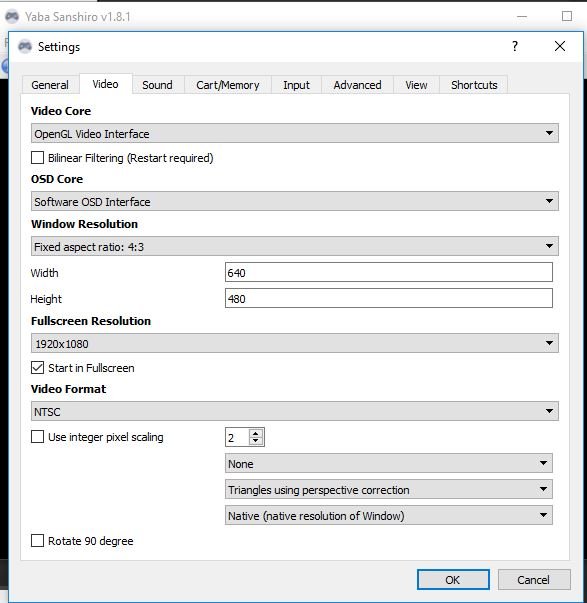Enable Bilinear Filtering checkbox

pyautogui.click(x=37, y=158)
